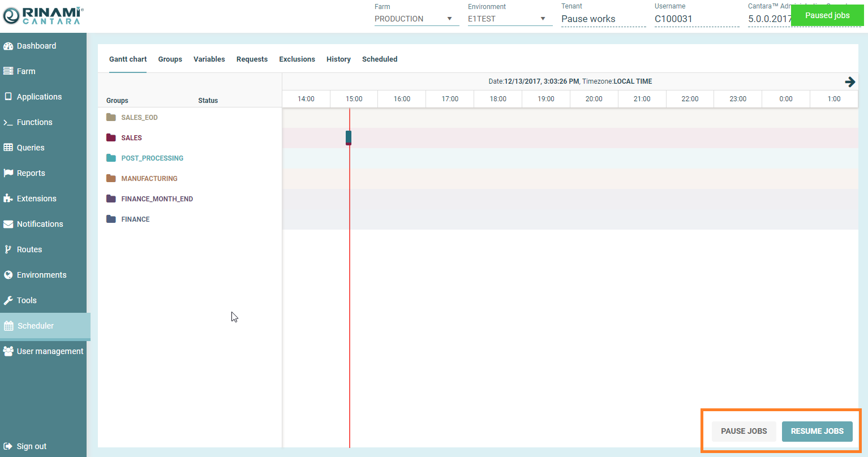Open the Routes branch icon
The width and height of the screenshot is (868, 457).
8,249
